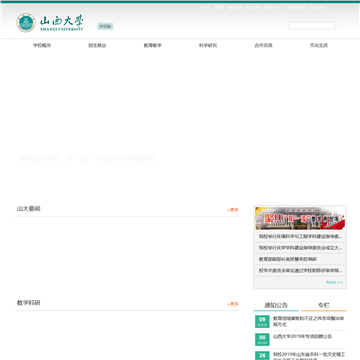
Task: Switch to the 通知公告 tab
Action: [x=276, y=305]
